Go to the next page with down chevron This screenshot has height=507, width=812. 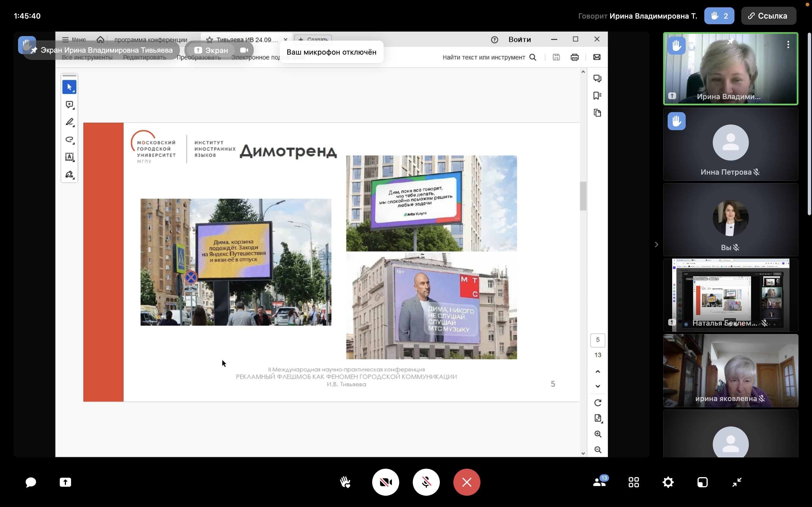point(598,386)
